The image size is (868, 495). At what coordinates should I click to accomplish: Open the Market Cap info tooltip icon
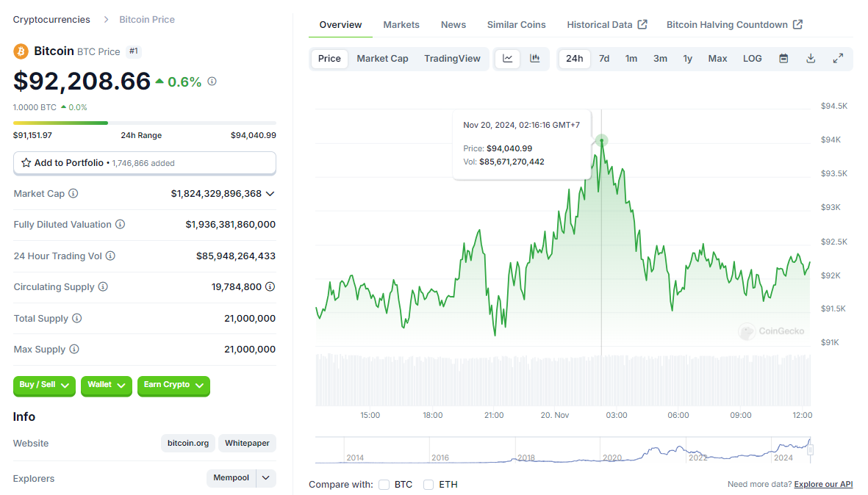coord(73,194)
